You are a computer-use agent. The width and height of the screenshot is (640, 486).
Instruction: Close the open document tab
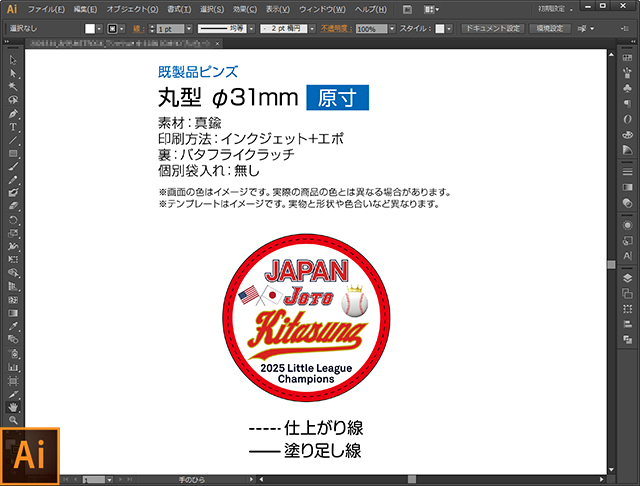[x=218, y=43]
